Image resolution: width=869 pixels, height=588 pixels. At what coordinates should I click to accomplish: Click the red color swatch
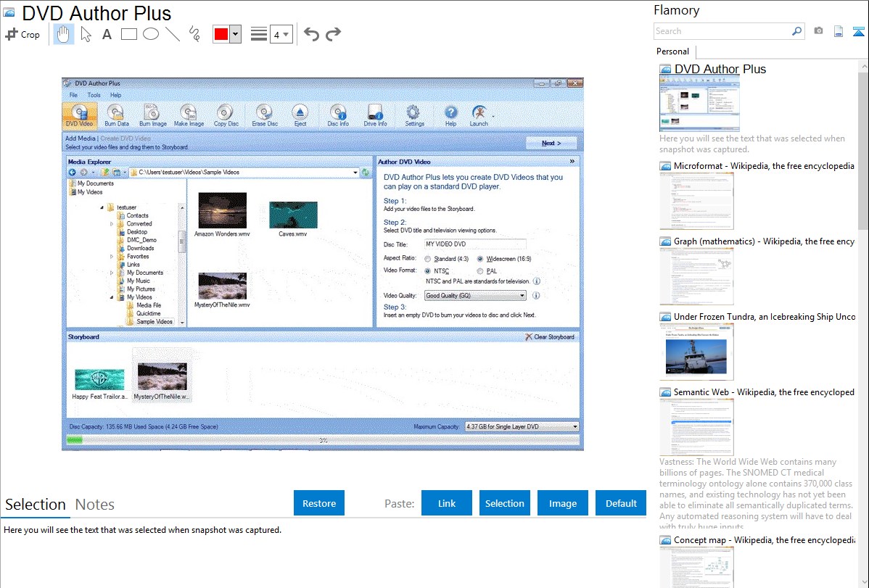[x=221, y=34]
